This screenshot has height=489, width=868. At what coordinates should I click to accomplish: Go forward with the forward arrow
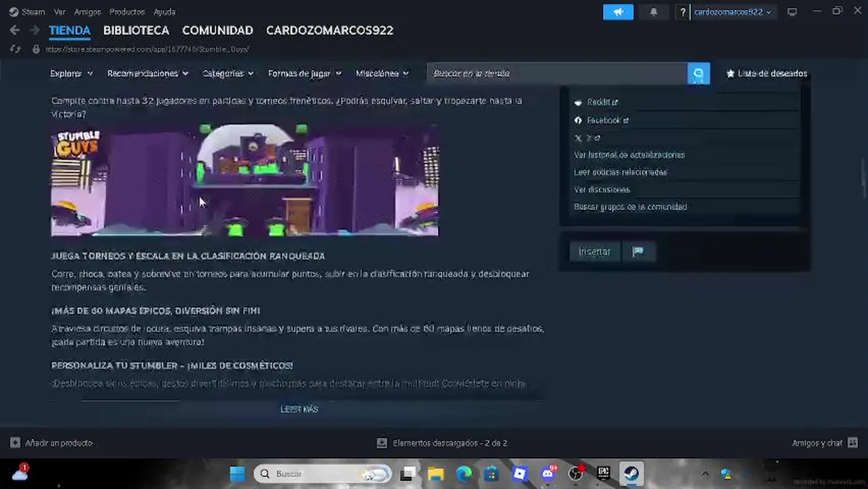34,31
